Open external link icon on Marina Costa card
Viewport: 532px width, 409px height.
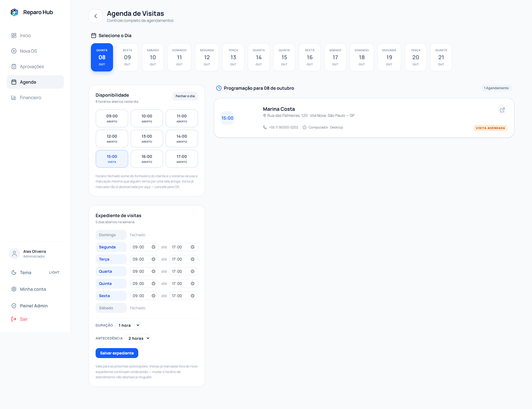pyautogui.click(x=502, y=110)
